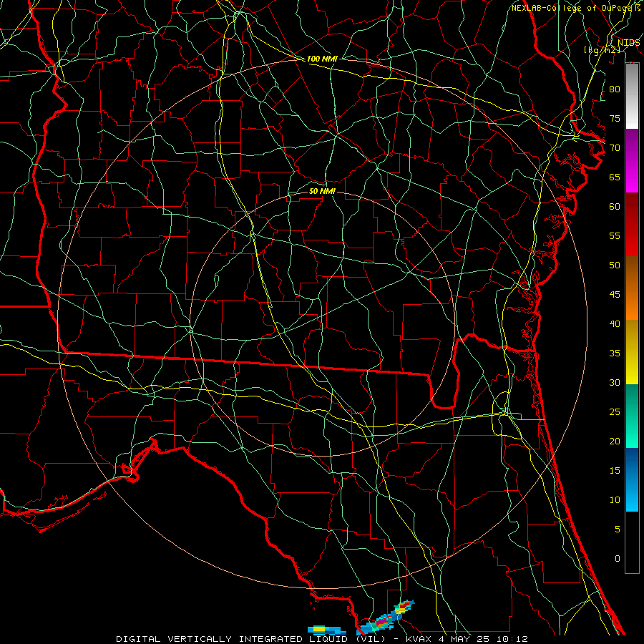The height and width of the screenshot is (644, 644).
Task: Click the scale value "45"
Action: pos(615,295)
